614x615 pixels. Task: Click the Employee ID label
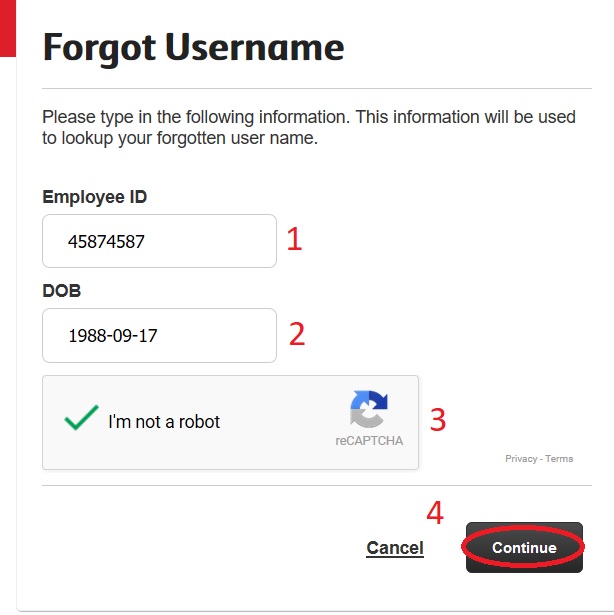coord(95,197)
